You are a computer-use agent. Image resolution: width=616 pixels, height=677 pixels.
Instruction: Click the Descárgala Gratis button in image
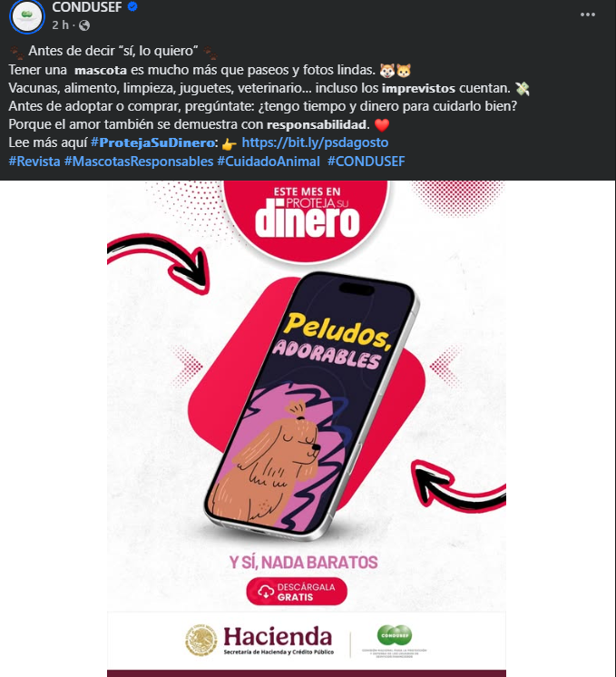click(x=297, y=592)
